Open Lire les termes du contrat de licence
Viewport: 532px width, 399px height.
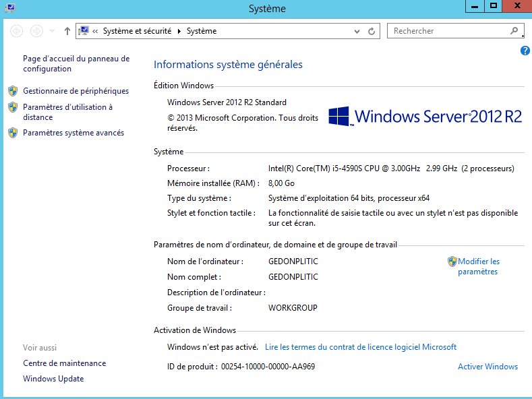click(x=361, y=346)
